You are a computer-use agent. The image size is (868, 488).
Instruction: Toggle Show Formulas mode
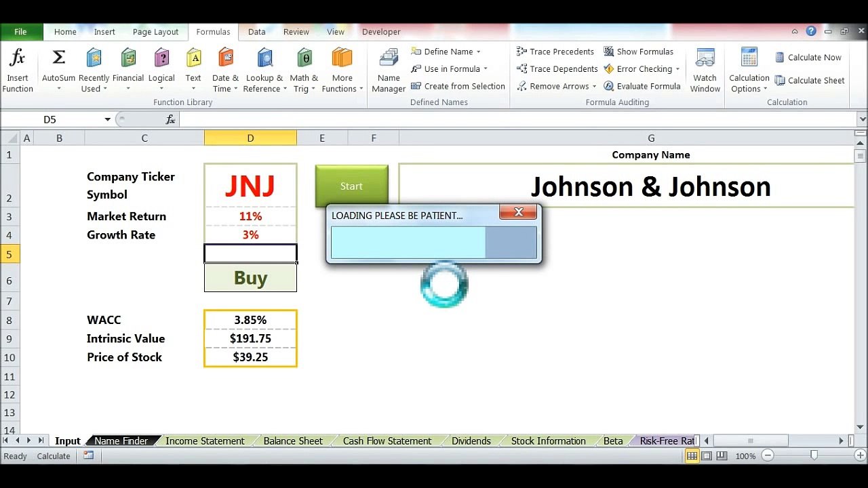[x=638, y=52]
